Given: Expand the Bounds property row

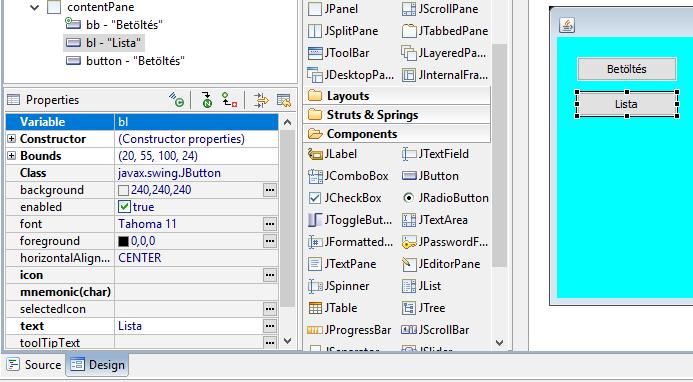Looking at the screenshot, I should coord(11,156).
